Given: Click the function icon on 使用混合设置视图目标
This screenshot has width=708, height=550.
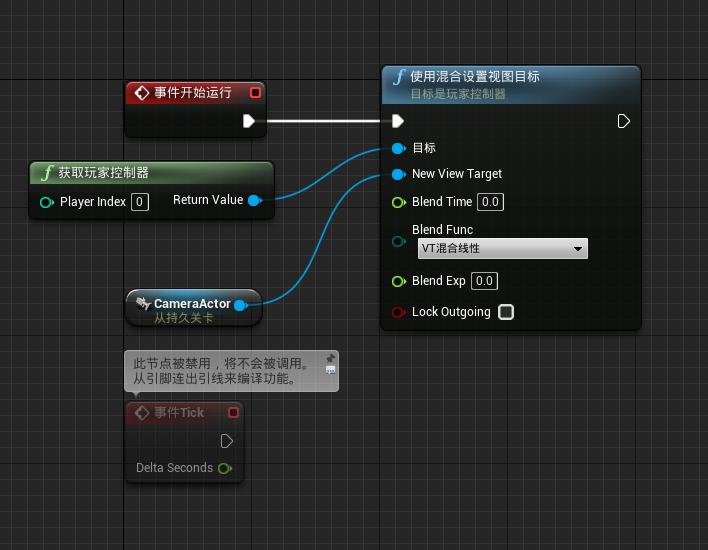Looking at the screenshot, I should click(x=399, y=77).
